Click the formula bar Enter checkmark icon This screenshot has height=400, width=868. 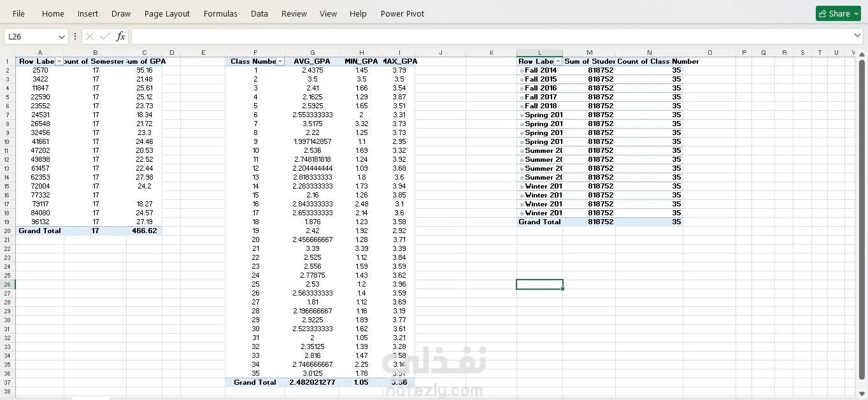pos(105,36)
